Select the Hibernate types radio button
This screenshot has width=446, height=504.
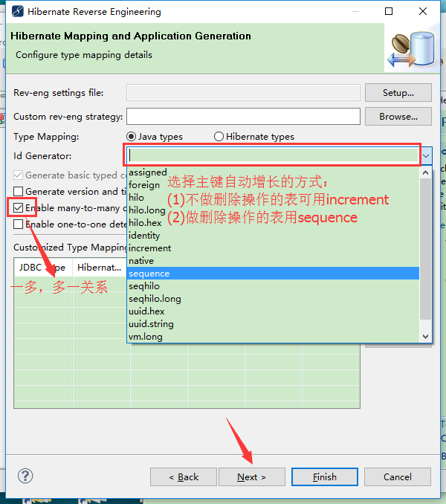tap(219, 137)
